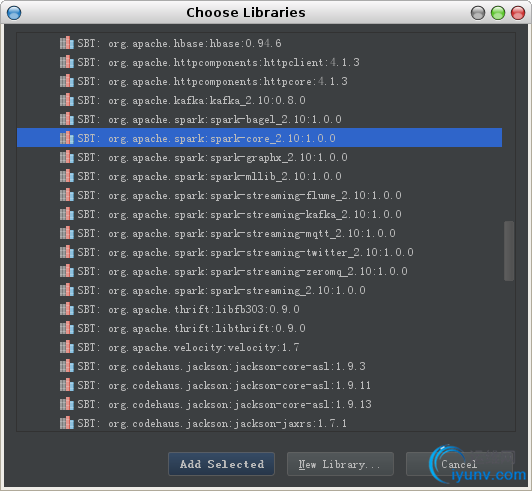Viewport: 532px width, 491px height.
Task: Click library icon beside spark-core_2.10 row
Action: [66, 138]
